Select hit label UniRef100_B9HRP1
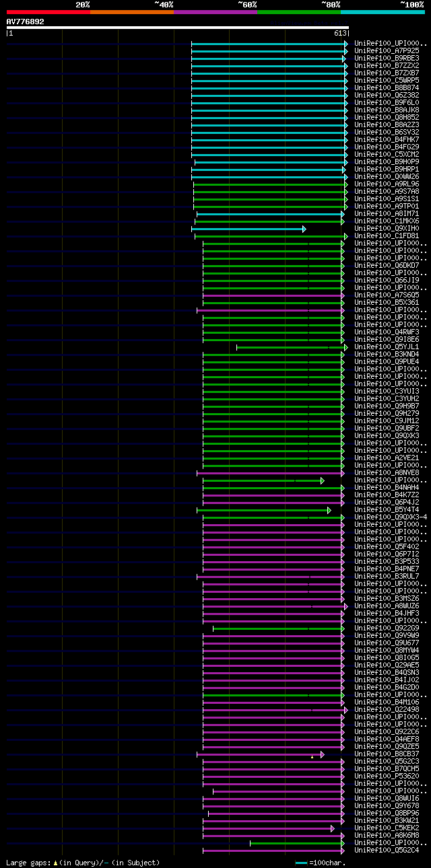The width and height of the screenshot is (431, 868). [387, 169]
